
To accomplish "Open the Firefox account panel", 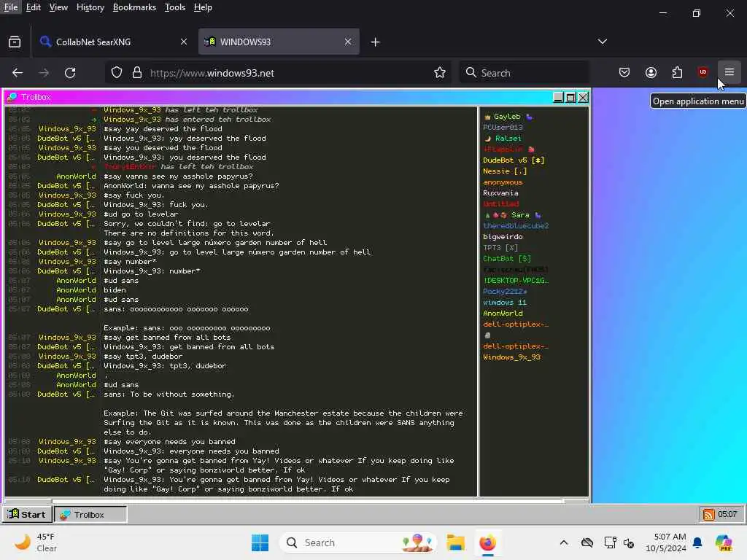I will [x=651, y=72].
